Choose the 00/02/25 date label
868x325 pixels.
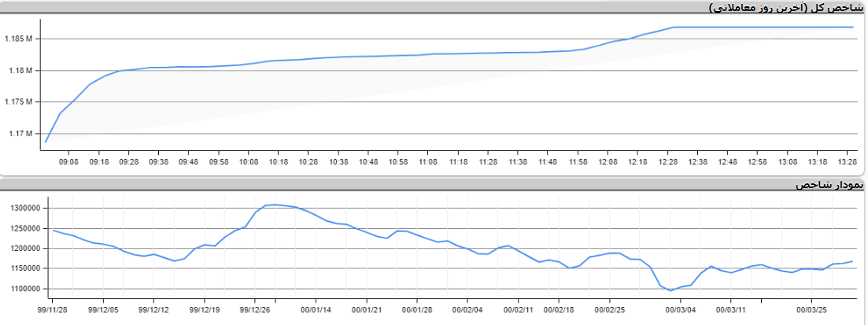tap(609, 309)
